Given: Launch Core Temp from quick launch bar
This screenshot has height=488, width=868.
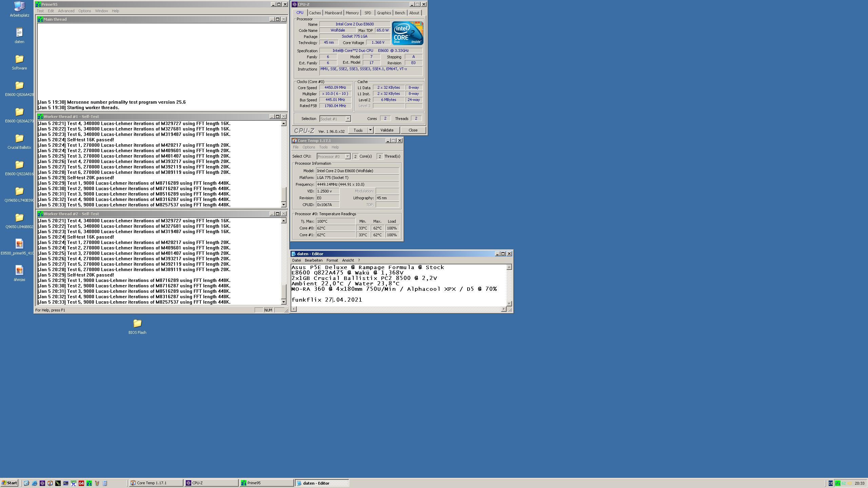Looking at the screenshot, I should tap(50, 483).
